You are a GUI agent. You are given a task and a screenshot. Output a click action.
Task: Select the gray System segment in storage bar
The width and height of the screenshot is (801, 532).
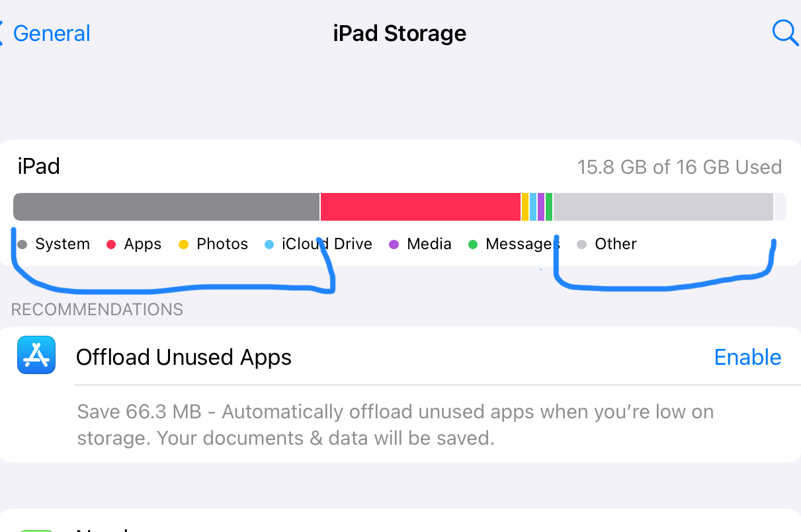(165, 207)
